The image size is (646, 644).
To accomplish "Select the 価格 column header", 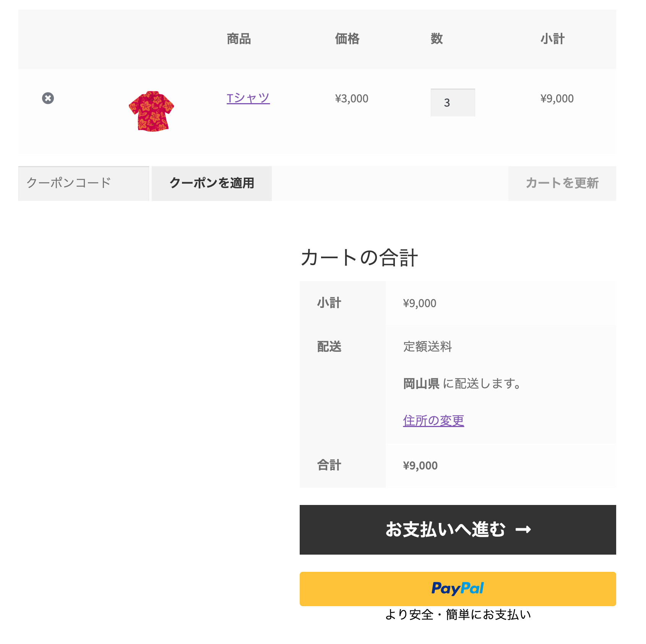I will pyautogui.click(x=347, y=39).
